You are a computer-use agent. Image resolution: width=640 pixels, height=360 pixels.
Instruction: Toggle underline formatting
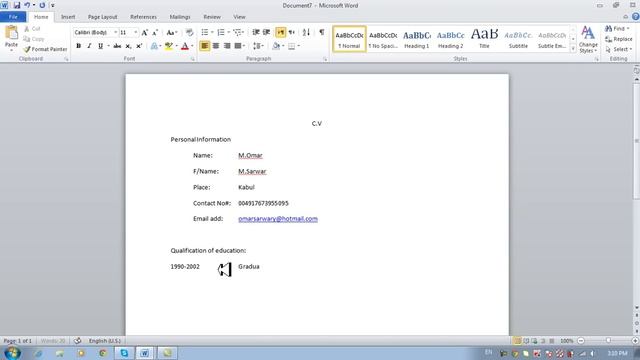[100, 46]
